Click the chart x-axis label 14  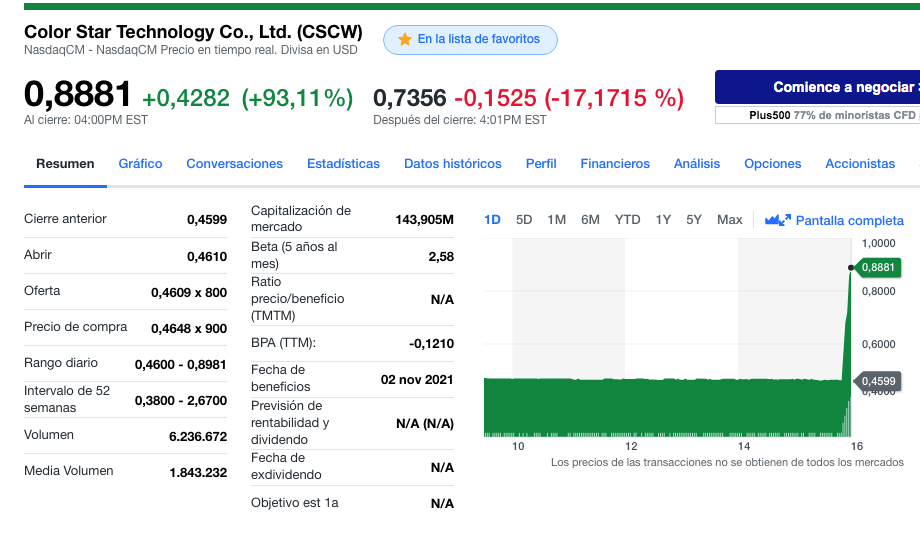744,446
